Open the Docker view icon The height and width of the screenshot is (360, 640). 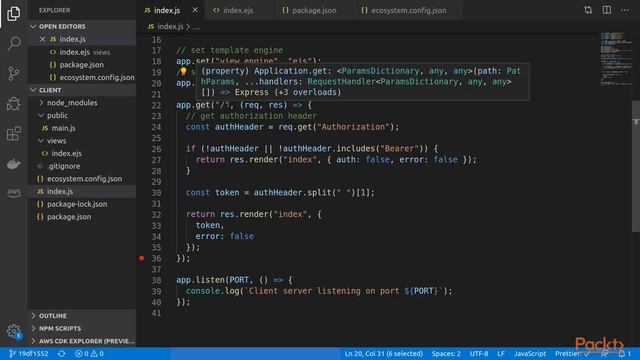click(13, 164)
